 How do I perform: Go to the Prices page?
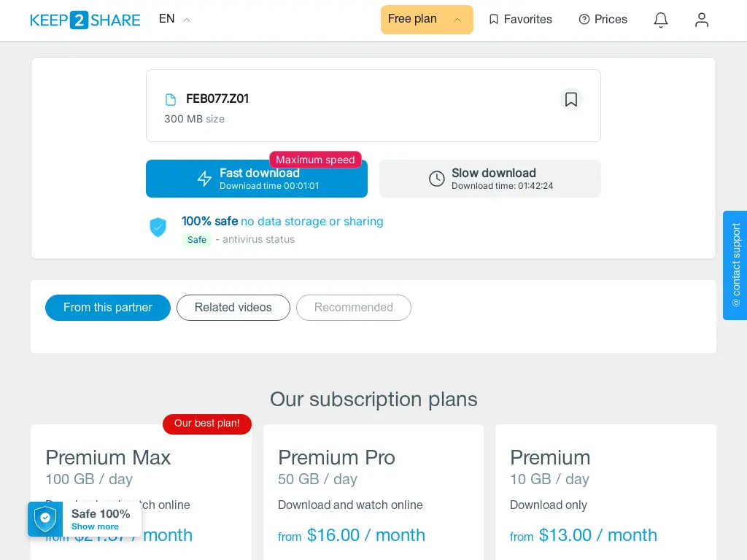[x=603, y=20]
